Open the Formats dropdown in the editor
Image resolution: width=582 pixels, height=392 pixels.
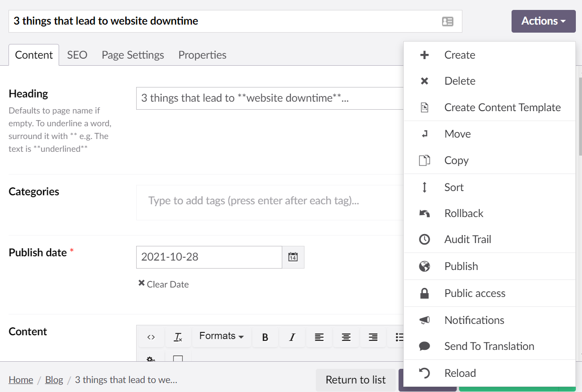(221, 336)
